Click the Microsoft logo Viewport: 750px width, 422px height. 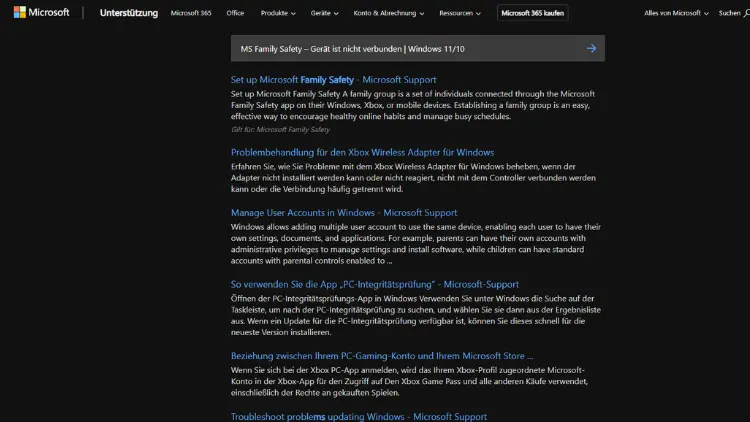(x=41, y=13)
